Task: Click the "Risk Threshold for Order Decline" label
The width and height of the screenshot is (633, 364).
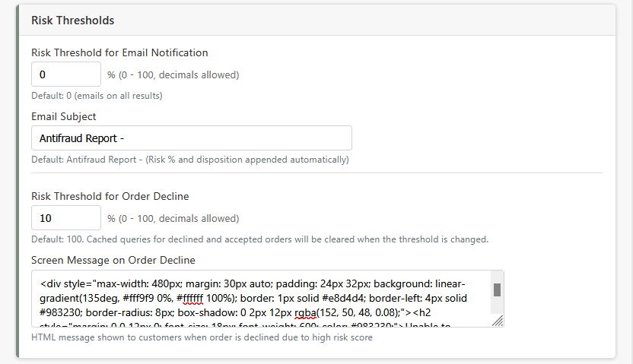Action: pyautogui.click(x=110, y=196)
